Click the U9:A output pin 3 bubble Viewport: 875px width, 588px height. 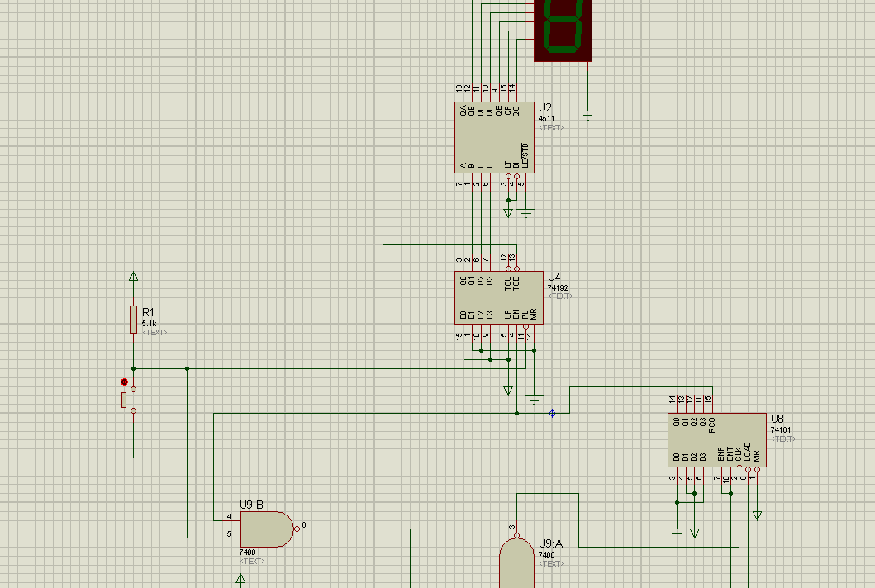516,536
